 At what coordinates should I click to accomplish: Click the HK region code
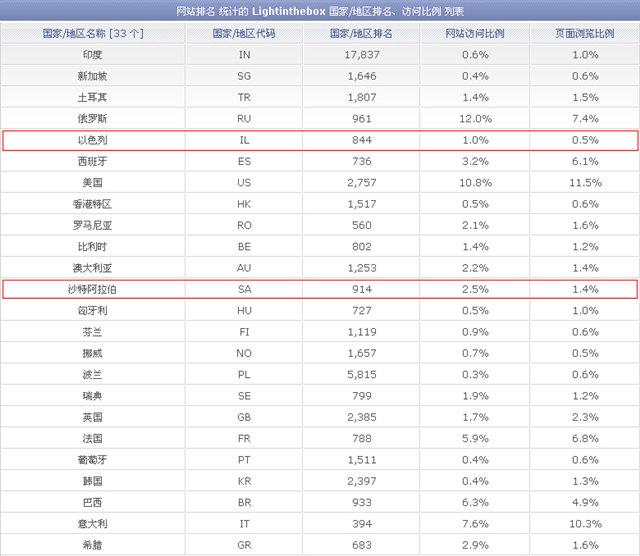point(244,204)
